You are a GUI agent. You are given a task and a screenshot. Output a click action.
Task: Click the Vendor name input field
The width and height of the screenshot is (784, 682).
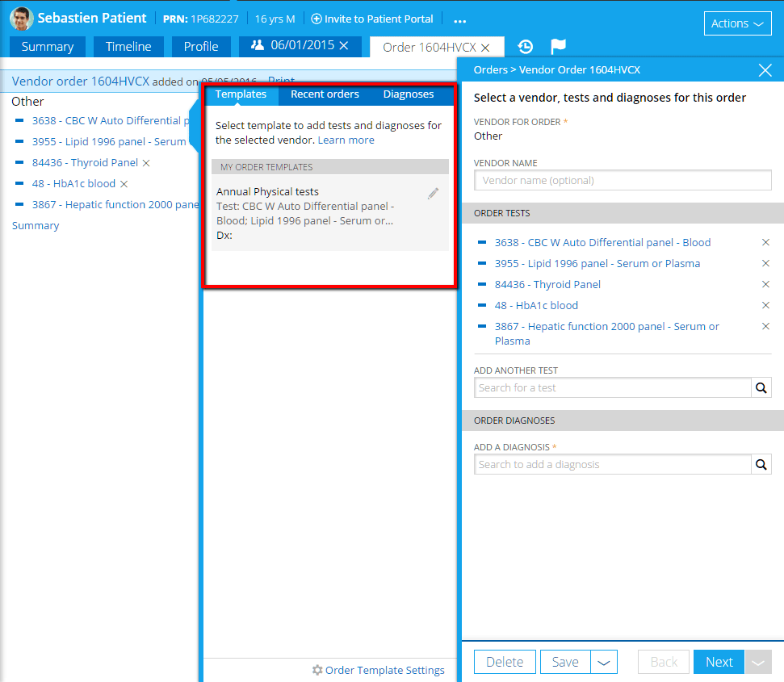coord(623,181)
